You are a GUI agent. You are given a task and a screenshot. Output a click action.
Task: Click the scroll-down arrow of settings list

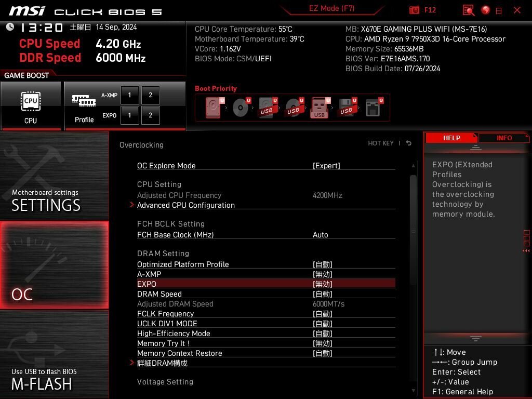pos(413,391)
